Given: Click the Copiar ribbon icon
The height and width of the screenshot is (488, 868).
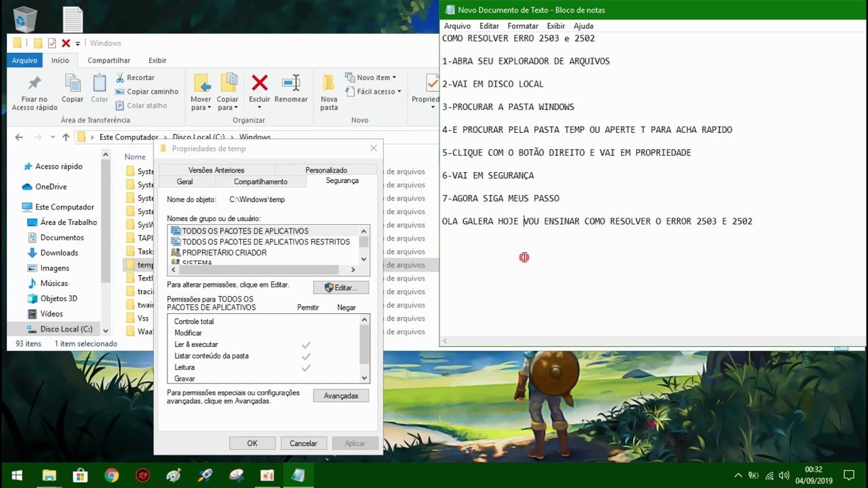Looking at the screenshot, I should coord(73,83).
